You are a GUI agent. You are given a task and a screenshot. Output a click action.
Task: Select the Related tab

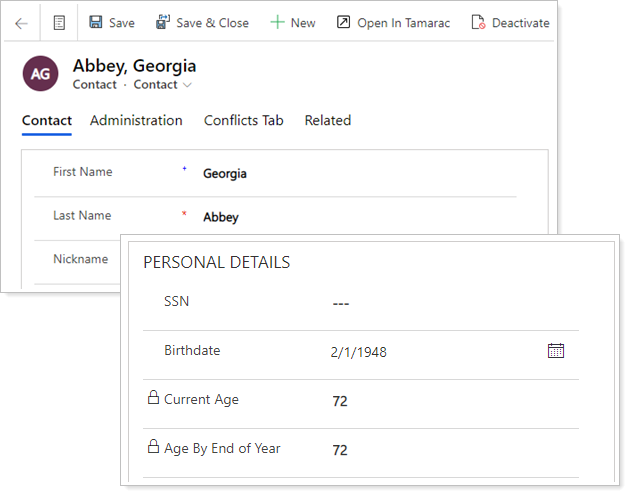point(327,120)
